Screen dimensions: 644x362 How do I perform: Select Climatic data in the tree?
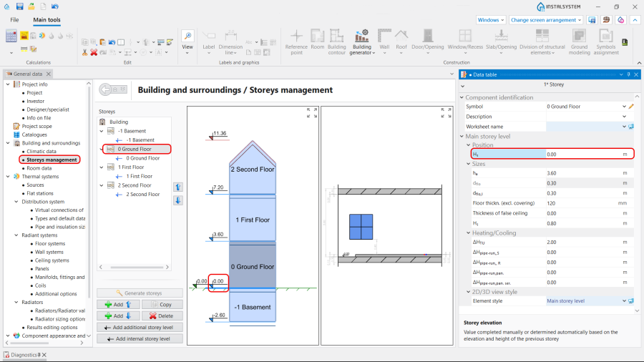click(x=42, y=152)
